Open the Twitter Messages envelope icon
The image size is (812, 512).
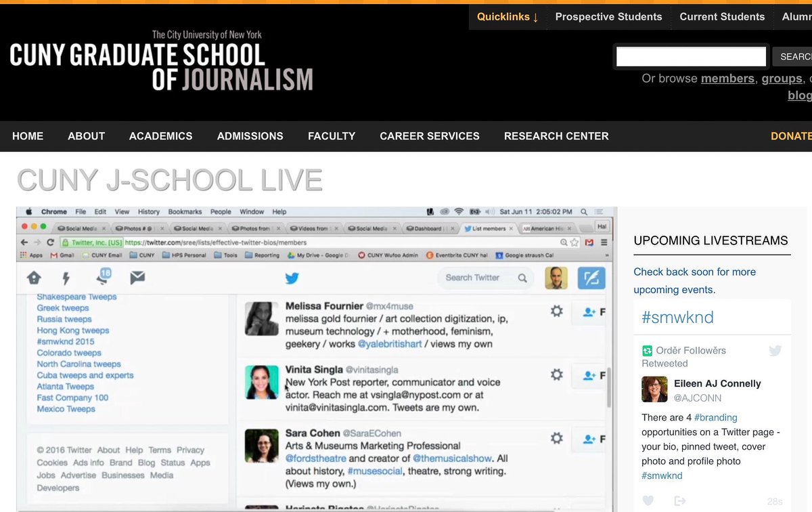tap(137, 278)
